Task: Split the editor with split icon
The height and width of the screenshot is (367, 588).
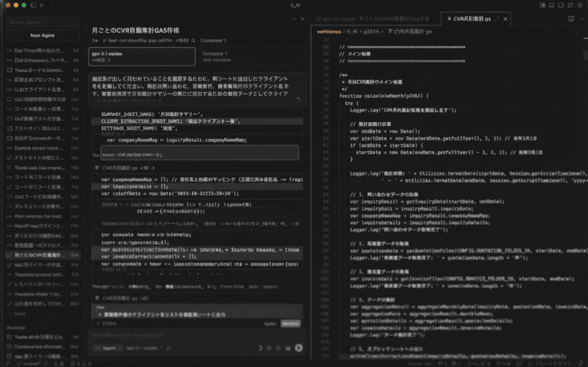Action: [x=571, y=19]
